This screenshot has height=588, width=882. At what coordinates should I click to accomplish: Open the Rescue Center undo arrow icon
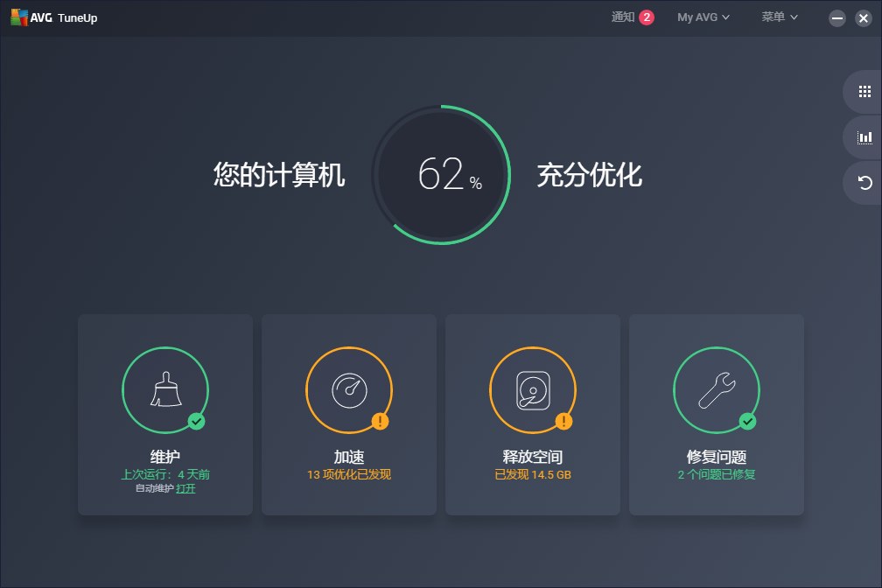click(864, 182)
